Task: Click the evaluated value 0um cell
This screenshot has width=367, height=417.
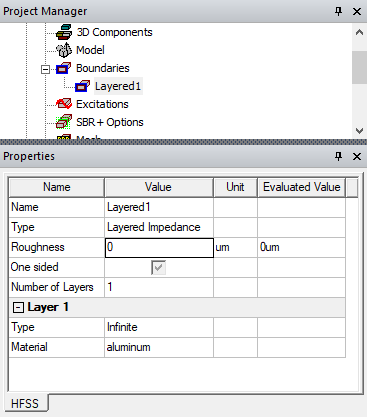Action: pyautogui.click(x=301, y=247)
